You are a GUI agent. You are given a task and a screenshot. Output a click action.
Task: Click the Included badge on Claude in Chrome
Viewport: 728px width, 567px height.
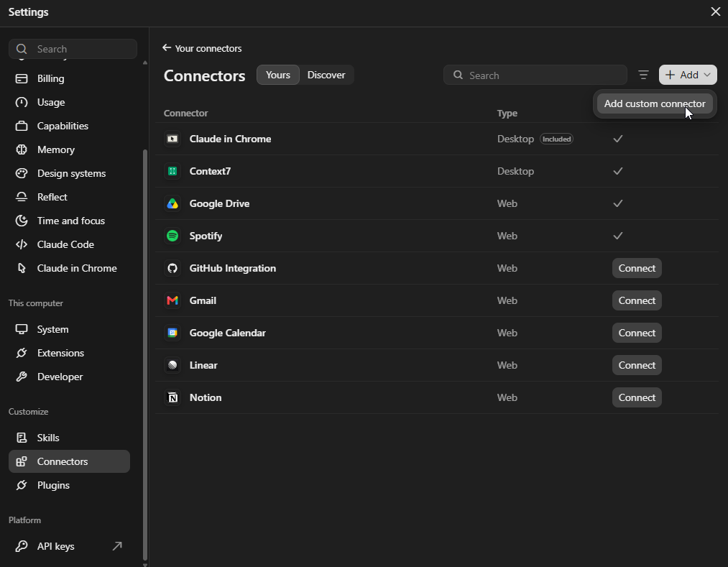coord(556,139)
